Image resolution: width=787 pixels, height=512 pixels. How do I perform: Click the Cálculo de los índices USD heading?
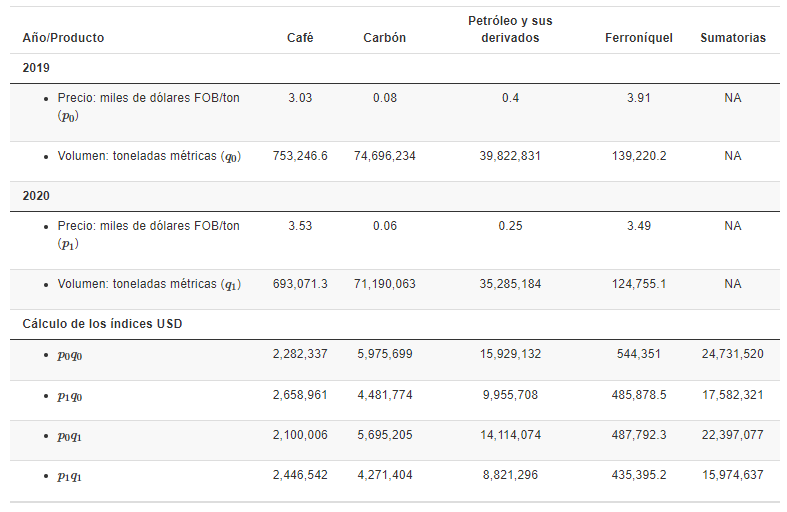[x=102, y=324]
